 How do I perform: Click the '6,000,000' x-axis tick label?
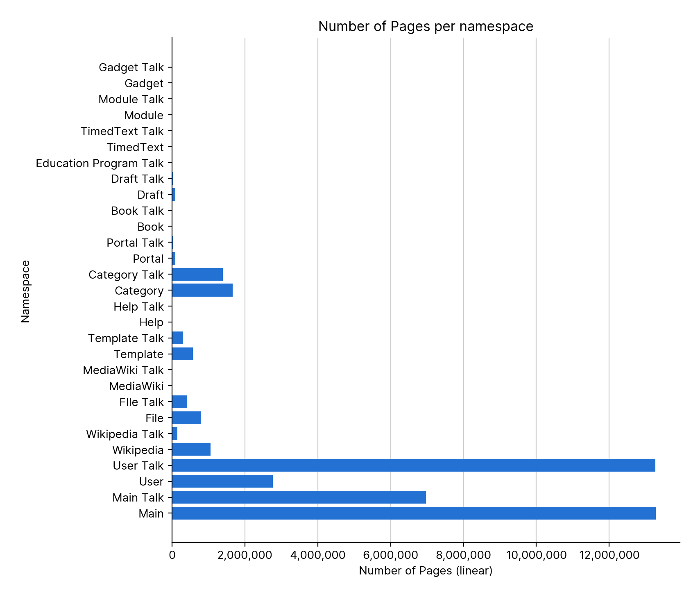pyautogui.click(x=391, y=555)
